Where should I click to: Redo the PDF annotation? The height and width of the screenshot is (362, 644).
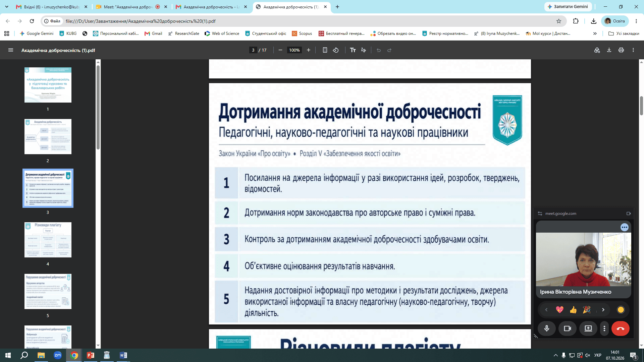tap(389, 50)
